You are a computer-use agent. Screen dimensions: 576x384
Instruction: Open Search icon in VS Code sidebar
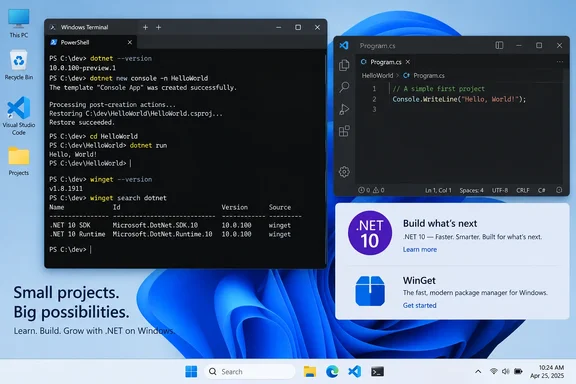click(x=344, y=87)
